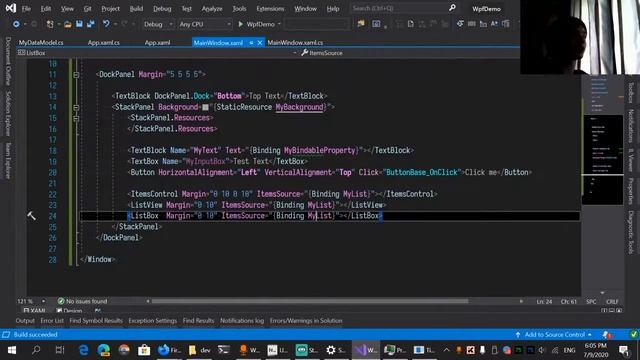Open the Project menu
This screenshot has height=360, width=640.
coord(110,9)
